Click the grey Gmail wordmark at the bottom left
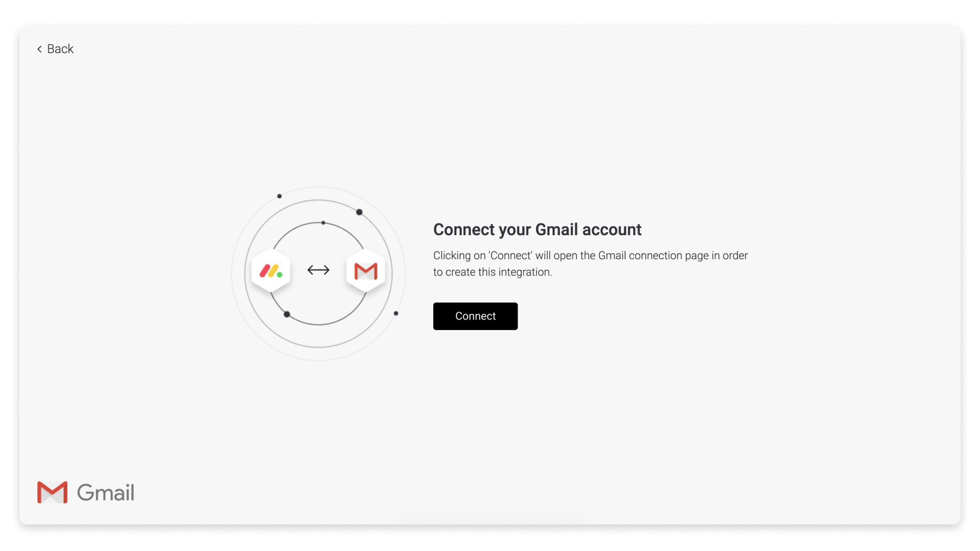 [106, 492]
